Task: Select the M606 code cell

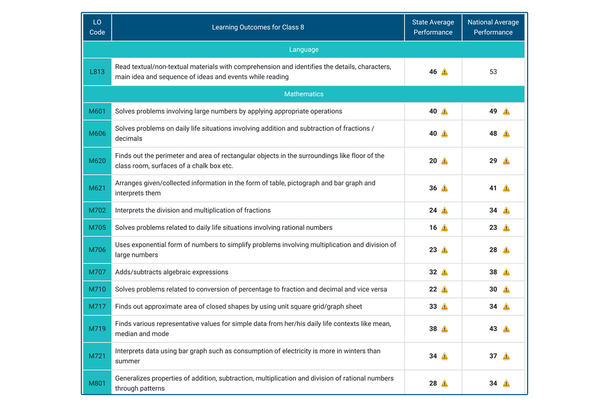Action: (97, 133)
